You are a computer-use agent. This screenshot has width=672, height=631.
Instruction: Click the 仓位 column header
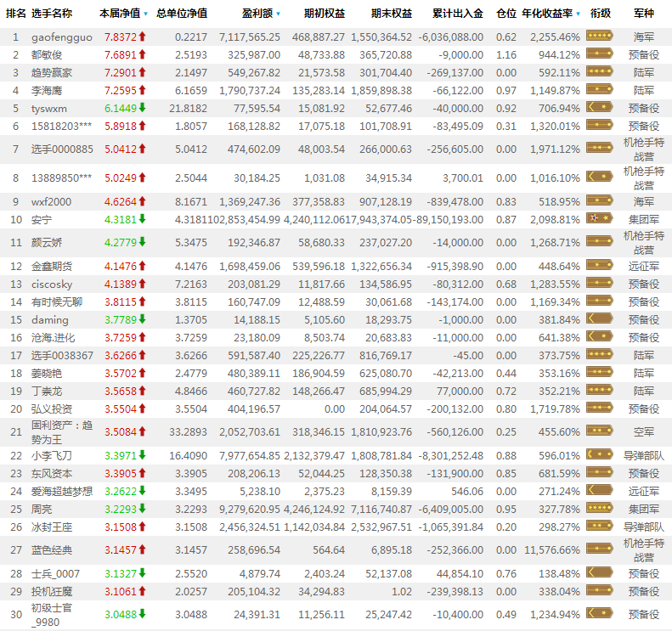[x=506, y=14]
